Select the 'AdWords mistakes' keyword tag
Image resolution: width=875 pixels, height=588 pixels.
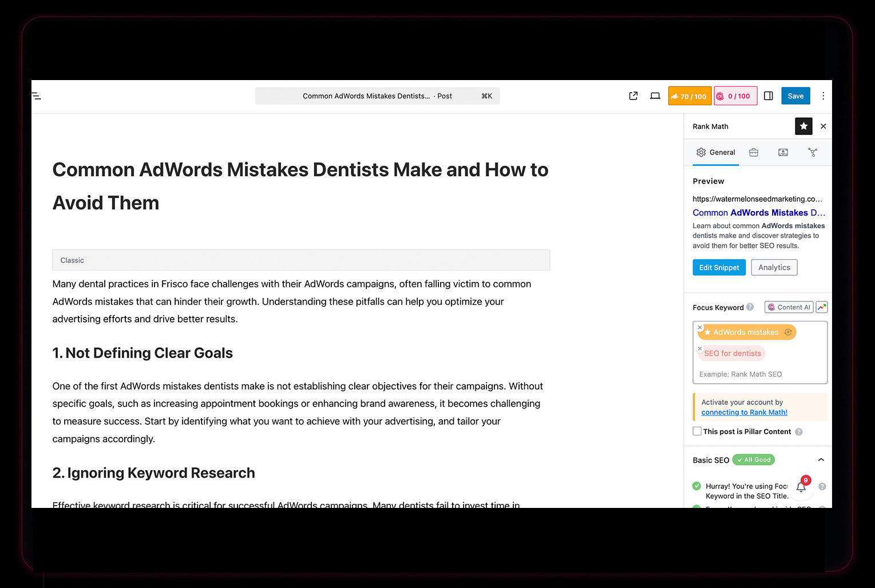pyautogui.click(x=746, y=332)
